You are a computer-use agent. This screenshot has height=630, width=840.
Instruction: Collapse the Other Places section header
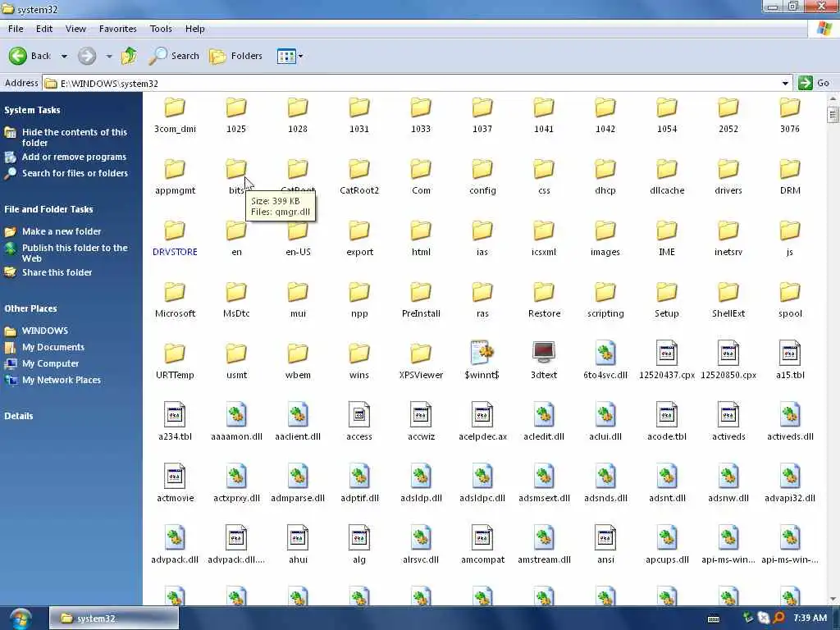pos(30,308)
